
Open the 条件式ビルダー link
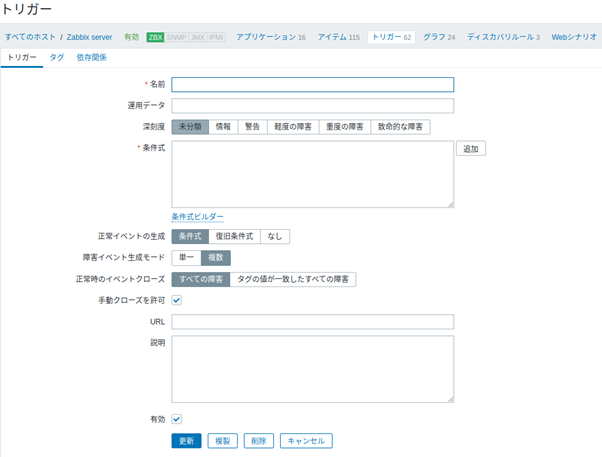click(x=197, y=217)
